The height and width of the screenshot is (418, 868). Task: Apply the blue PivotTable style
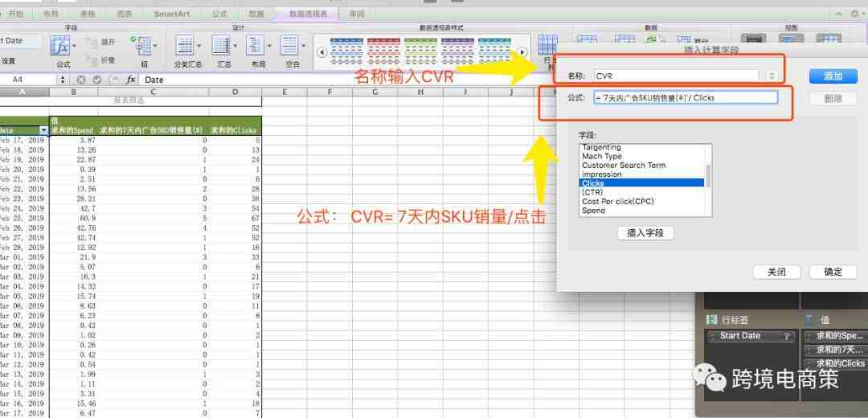click(346, 51)
